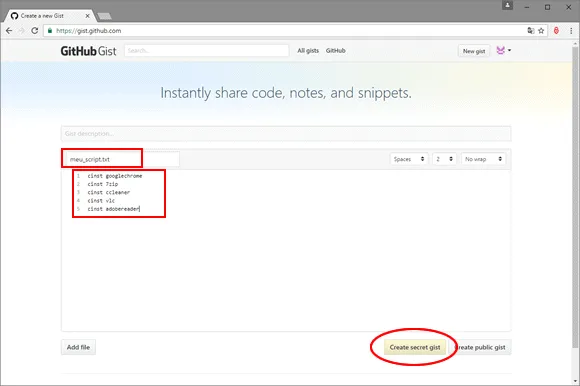Screen dimensions: 580x386
Task: Click the browser back arrow icon
Action: coord(9,31)
